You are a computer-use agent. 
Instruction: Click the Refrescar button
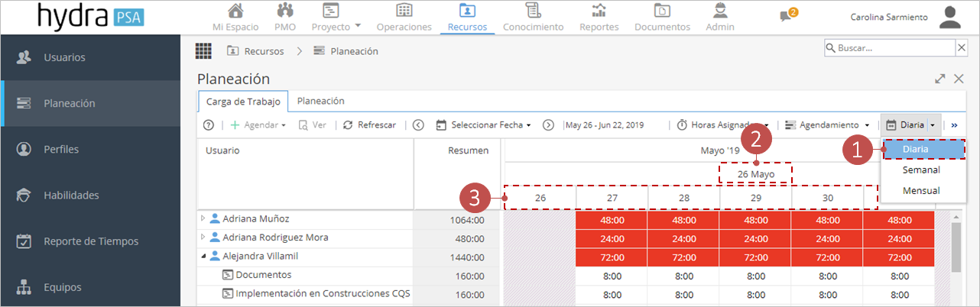pos(369,124)
